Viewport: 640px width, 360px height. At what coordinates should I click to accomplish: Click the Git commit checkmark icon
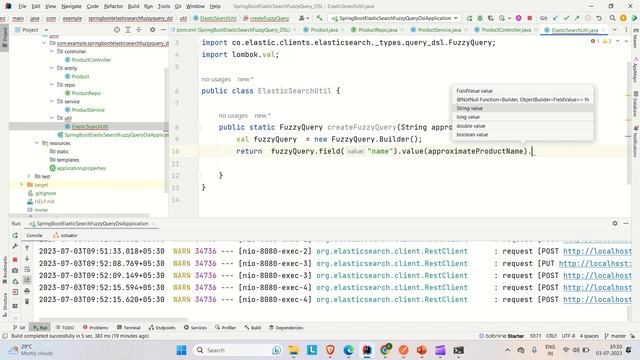pyautogui.click(x=566, y=18)
